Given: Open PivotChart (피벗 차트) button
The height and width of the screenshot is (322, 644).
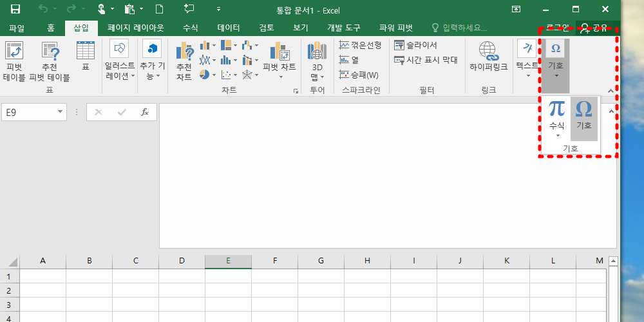Looking at the screenshot, I should point(279,61).
